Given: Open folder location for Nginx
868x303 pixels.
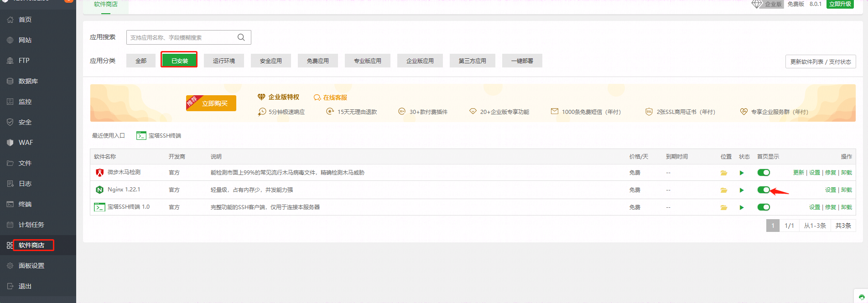Looking at the screenshot, I should (x=724, y=190).
